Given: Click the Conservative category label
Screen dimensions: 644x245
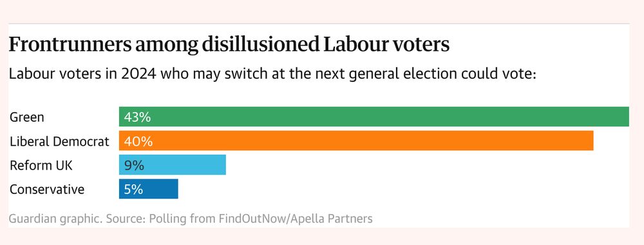Looking at the screenshot, I should point(47,190).
